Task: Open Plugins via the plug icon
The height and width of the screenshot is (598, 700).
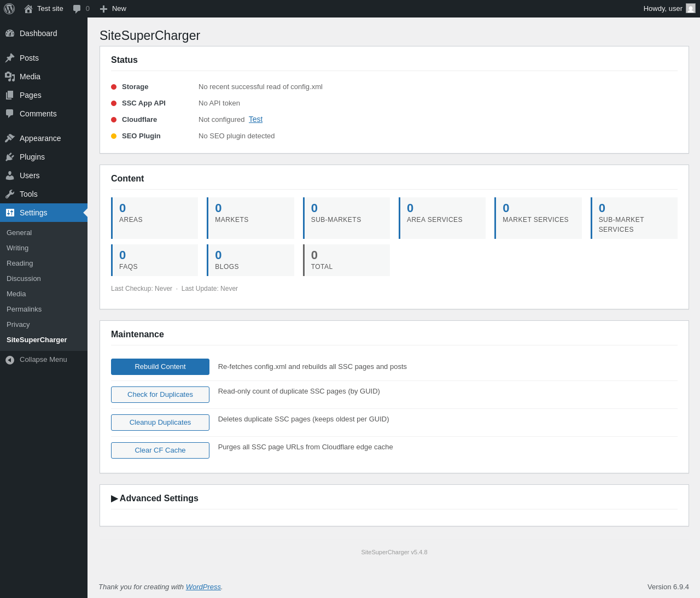Action: [x=10, y=157]
